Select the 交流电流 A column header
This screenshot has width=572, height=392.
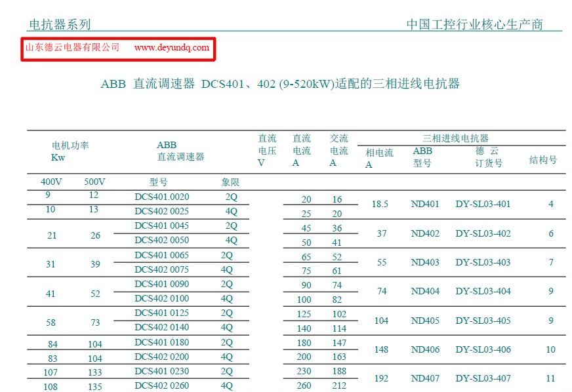tap(339, 150)
